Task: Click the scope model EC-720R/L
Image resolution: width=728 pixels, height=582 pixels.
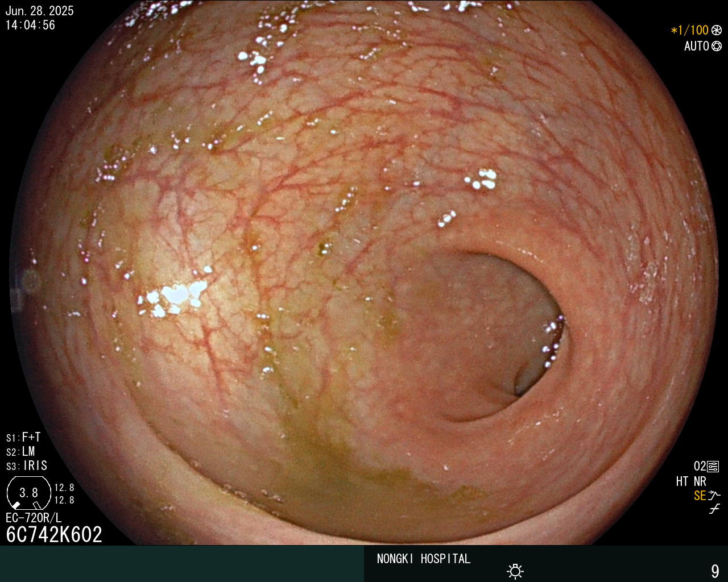Action: pyautogui.click(x=34, y=518)
